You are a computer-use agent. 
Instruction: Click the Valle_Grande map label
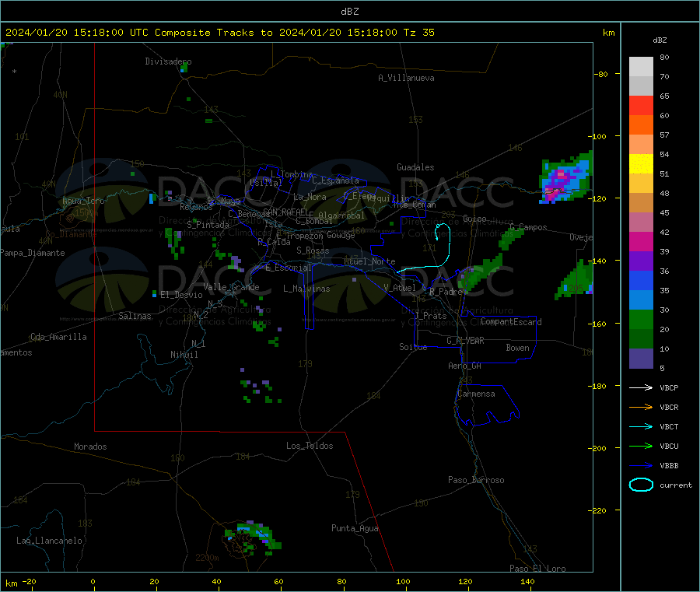coord(231,287)
